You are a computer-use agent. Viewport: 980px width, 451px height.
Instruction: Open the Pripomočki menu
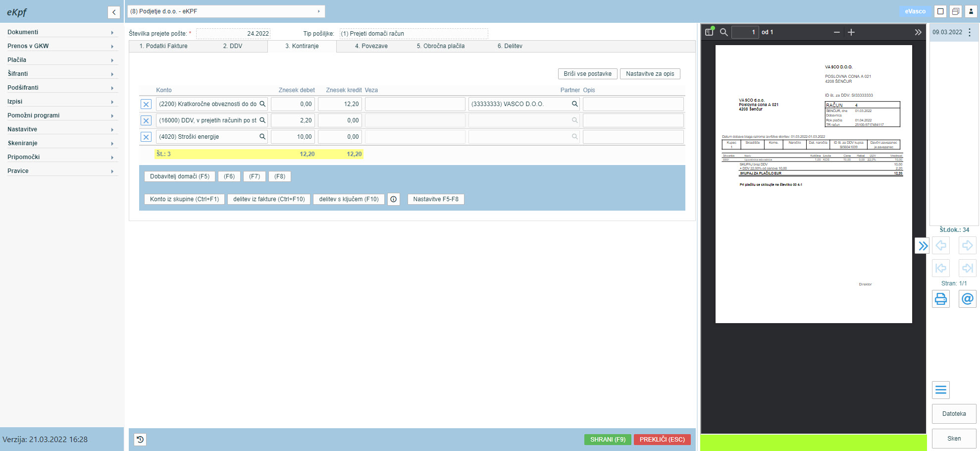point(62,157)
